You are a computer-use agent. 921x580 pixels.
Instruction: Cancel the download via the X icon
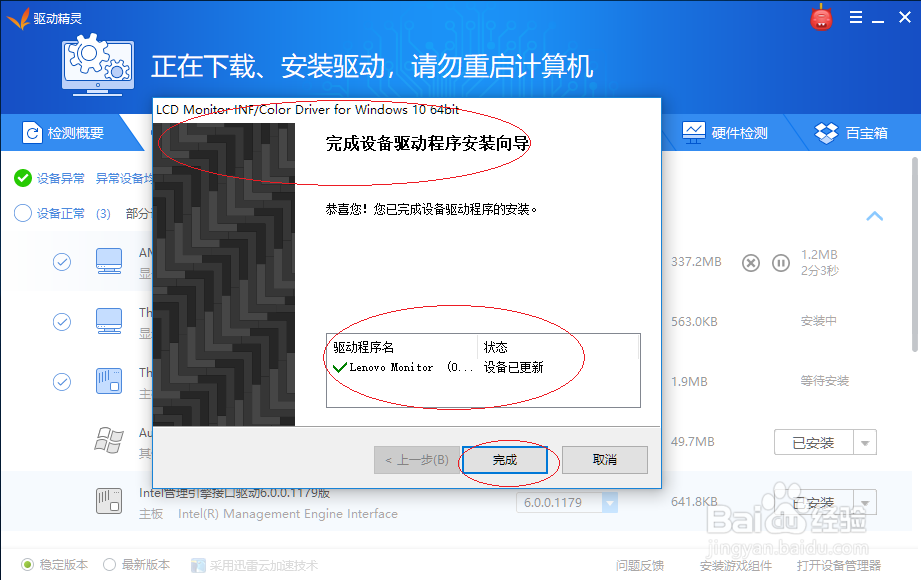point(751,263)
